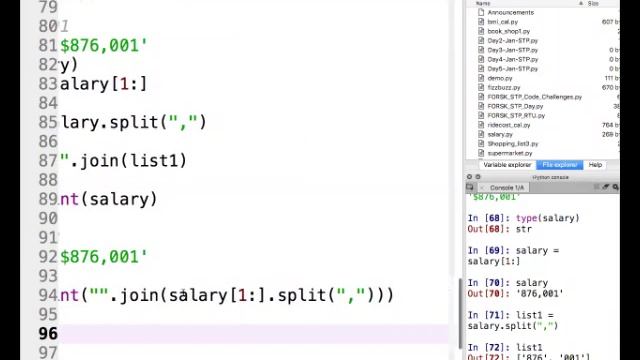
Task: Open salary.py in the file explorer
Action: point(500,134)
